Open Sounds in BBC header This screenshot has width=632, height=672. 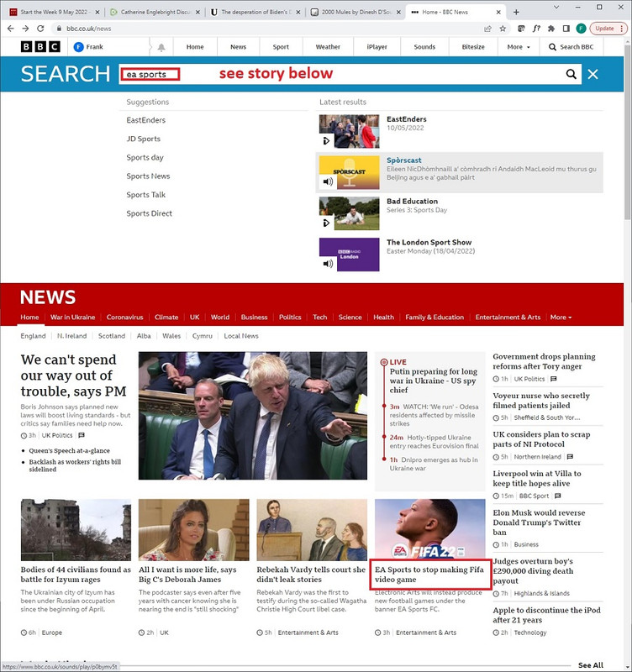point(424,47)
